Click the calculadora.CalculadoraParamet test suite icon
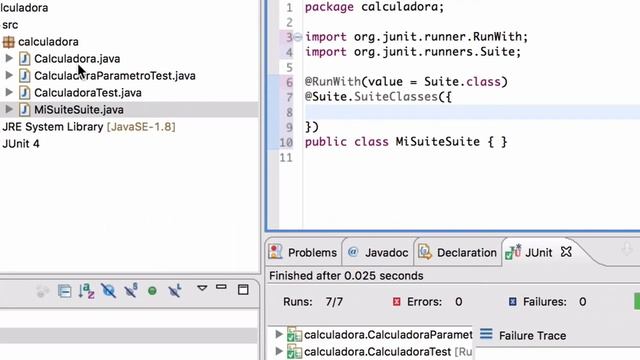Viewport: 640px width, 360px height. coord(294,335)
